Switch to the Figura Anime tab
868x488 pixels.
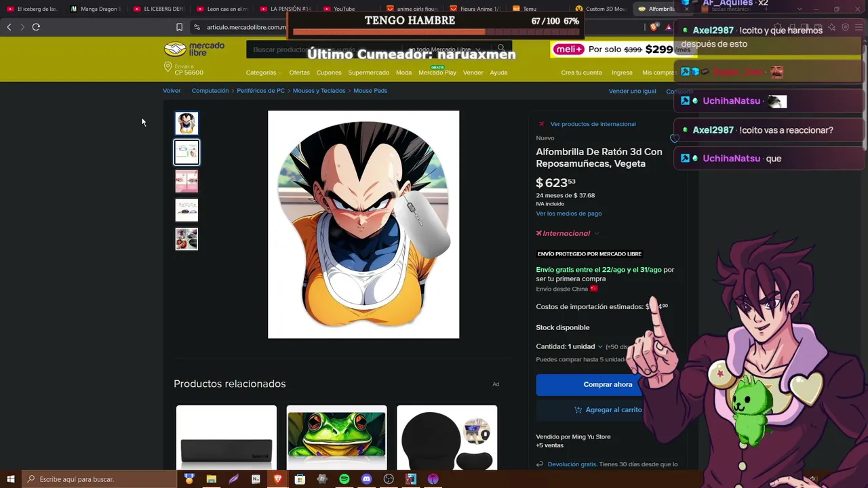[474, 9]
